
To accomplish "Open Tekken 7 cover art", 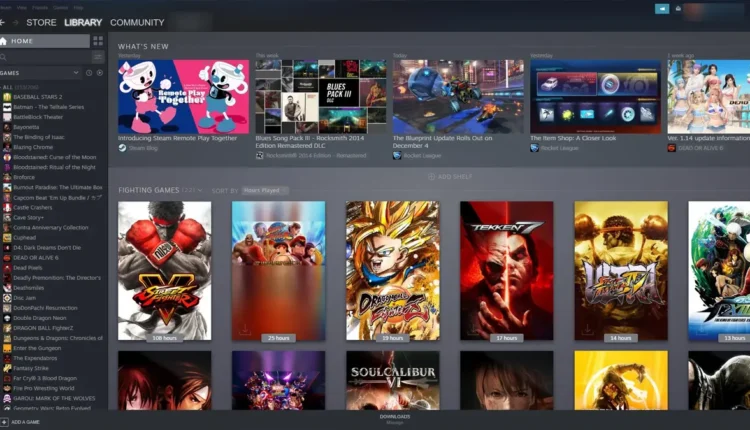I will pyautogui.click(x=507, y=271).
